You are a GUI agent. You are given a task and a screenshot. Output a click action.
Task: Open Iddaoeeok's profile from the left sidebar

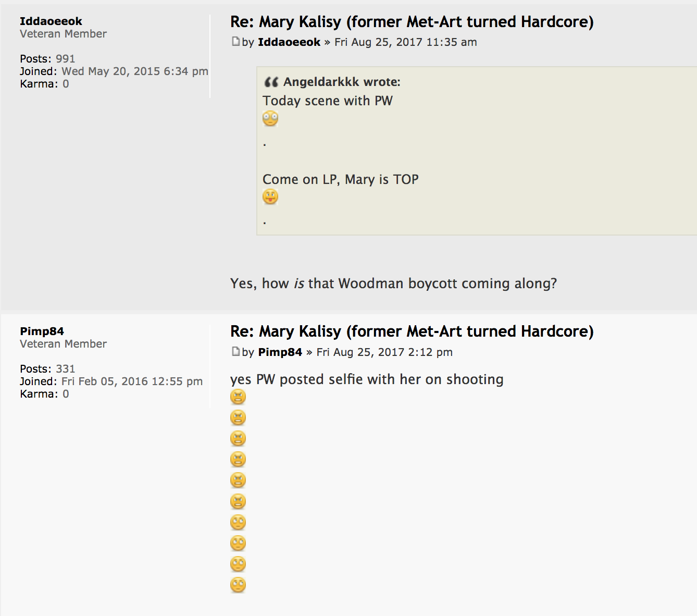pyautogui.click(x=51, y=21)
